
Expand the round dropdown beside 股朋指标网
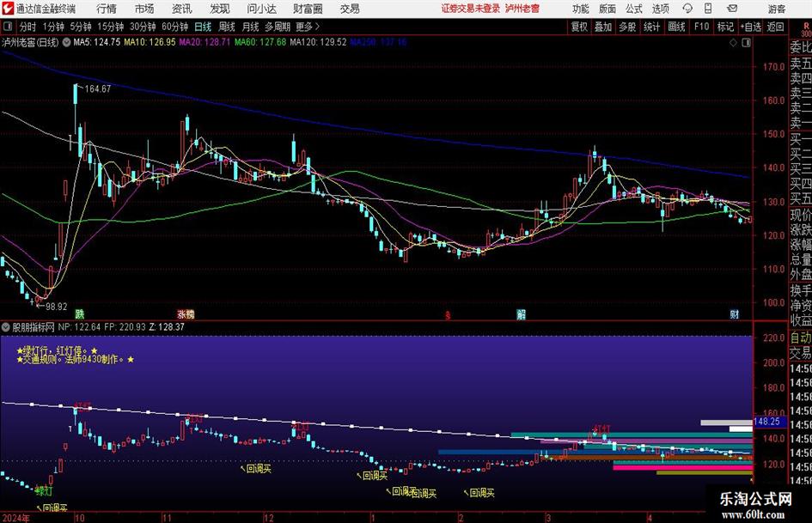(6, 327)
